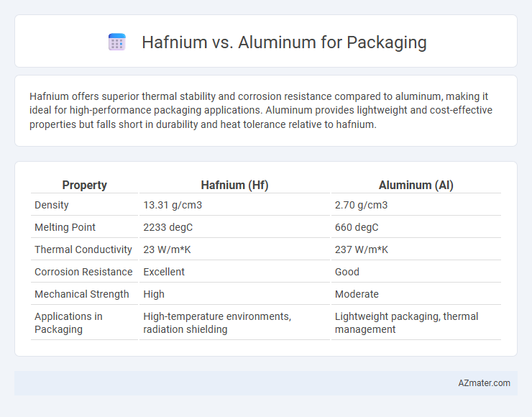532x417 pixels.
Task: Click the High strength cell
Action: (x=234, y=294)
